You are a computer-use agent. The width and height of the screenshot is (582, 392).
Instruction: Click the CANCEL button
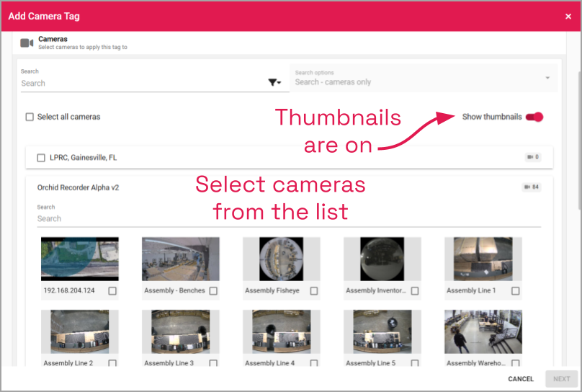tap(521, 379)
